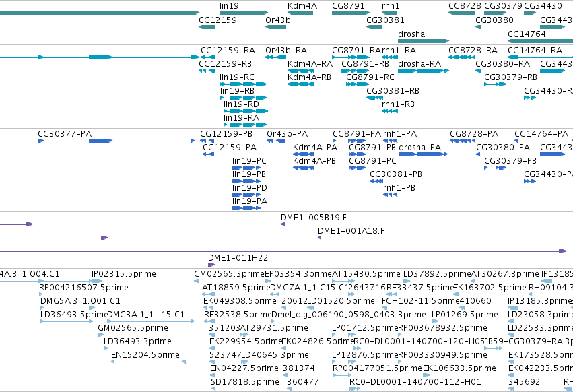
Task: Select protein feature Kdm4A-PB
Action: pyautogui.click(x=303, y=168)
